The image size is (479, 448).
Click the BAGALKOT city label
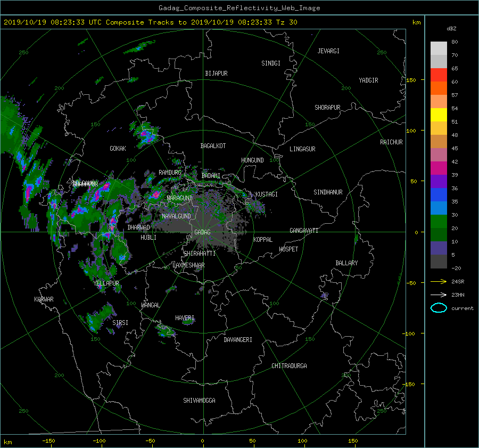tap(213, 146)
